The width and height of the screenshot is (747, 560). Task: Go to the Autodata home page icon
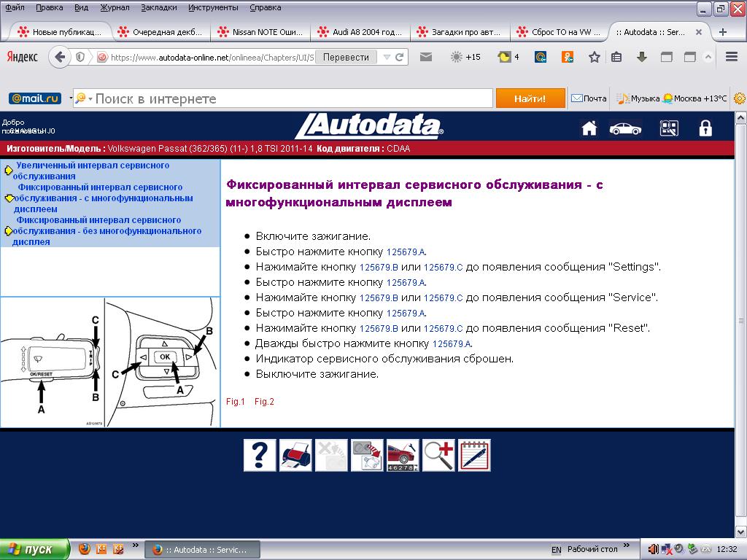click(589, 128)
